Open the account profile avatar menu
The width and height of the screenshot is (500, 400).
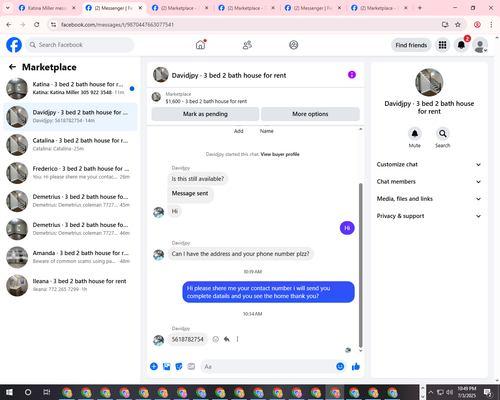(x=480, y=45)
